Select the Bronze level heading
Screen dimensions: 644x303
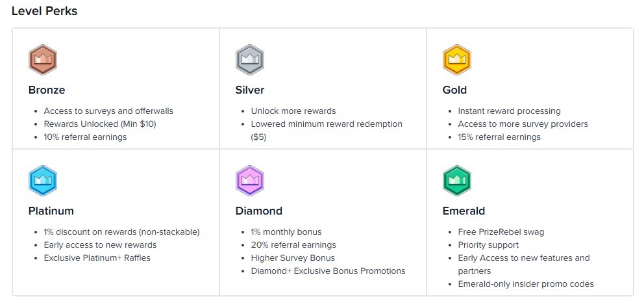click(47, 90)
